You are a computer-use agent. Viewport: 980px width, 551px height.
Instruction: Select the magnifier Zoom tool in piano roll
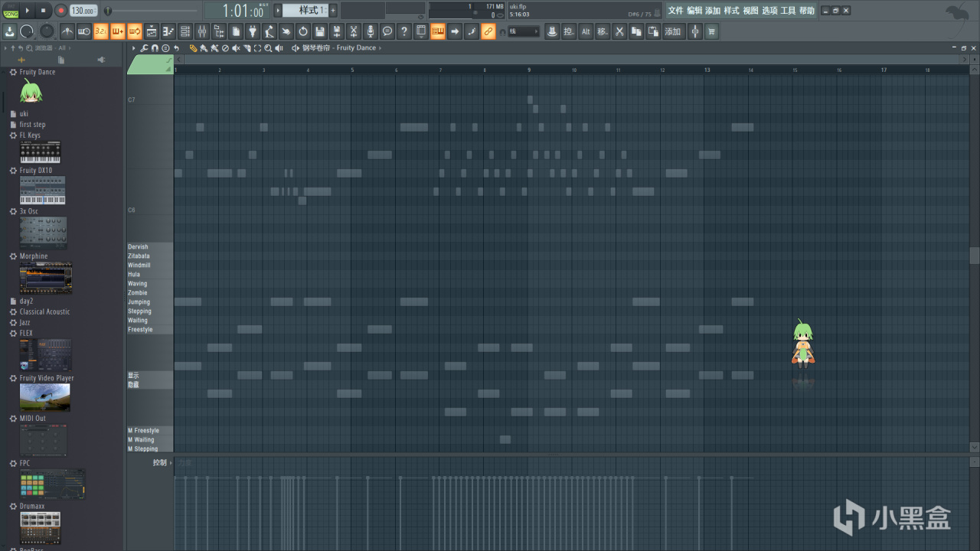(268, 48)
